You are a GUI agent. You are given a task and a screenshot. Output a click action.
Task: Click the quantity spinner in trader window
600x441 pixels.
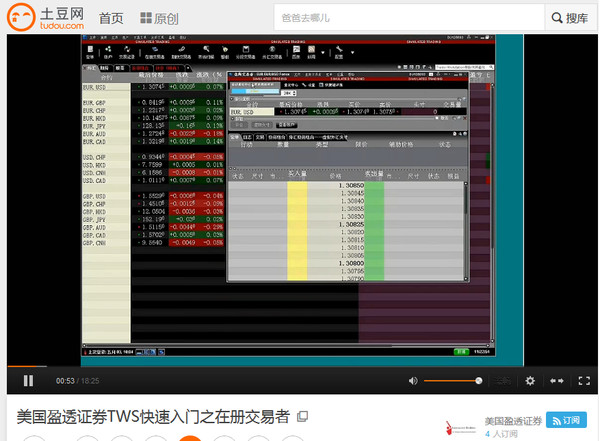289,93
